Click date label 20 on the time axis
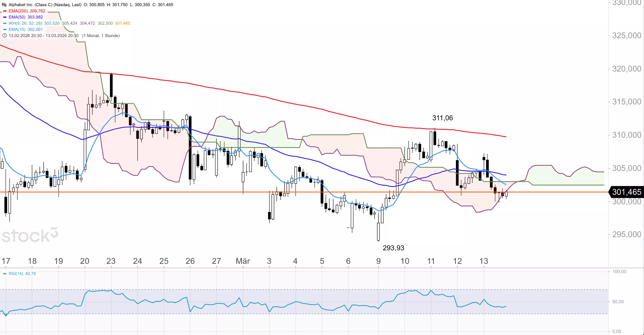This screenshot has height=335, width=644. coord(85,261)
